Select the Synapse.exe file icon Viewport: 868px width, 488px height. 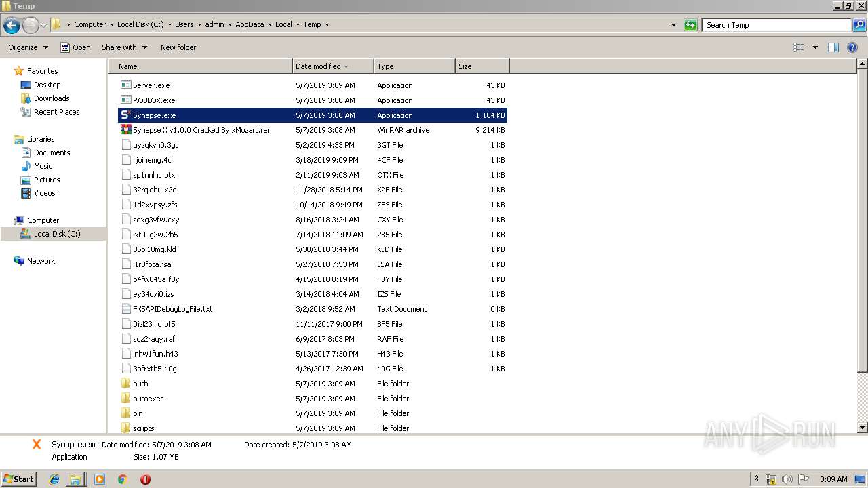pyautogui.click(x=125, y=115)
